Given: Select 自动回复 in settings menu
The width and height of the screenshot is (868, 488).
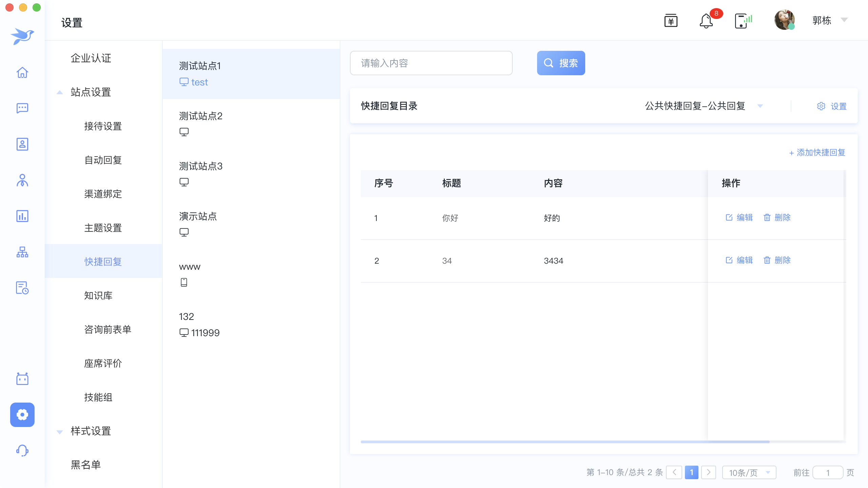Looking at the screenshot, I should coord(103,160).
